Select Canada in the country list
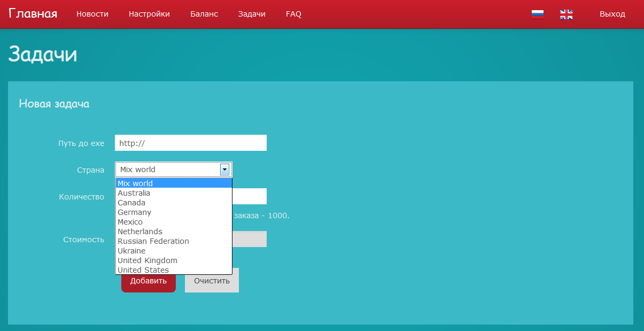Viewport: 644px width, 331px height. (x=174, y=203)
